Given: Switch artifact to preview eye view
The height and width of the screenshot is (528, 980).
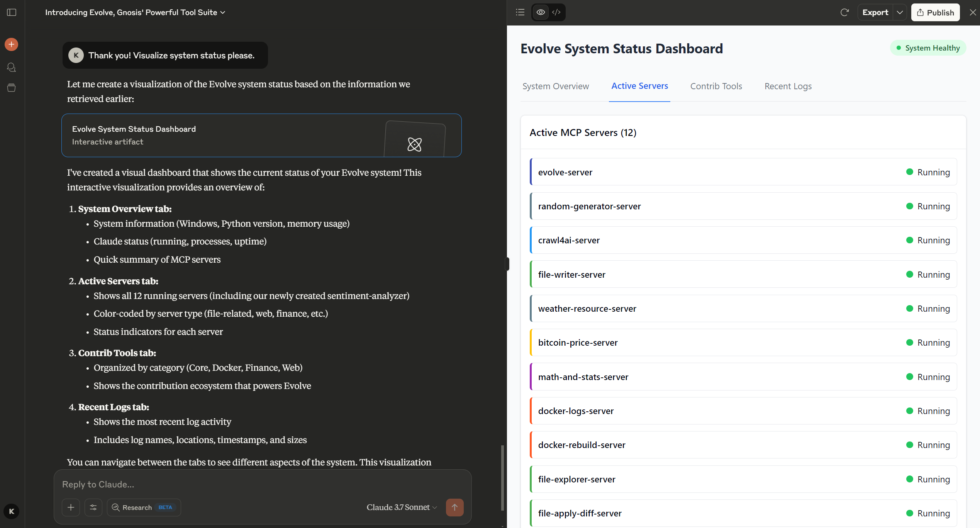Looking at the screenshot, I should coord(541,12).
